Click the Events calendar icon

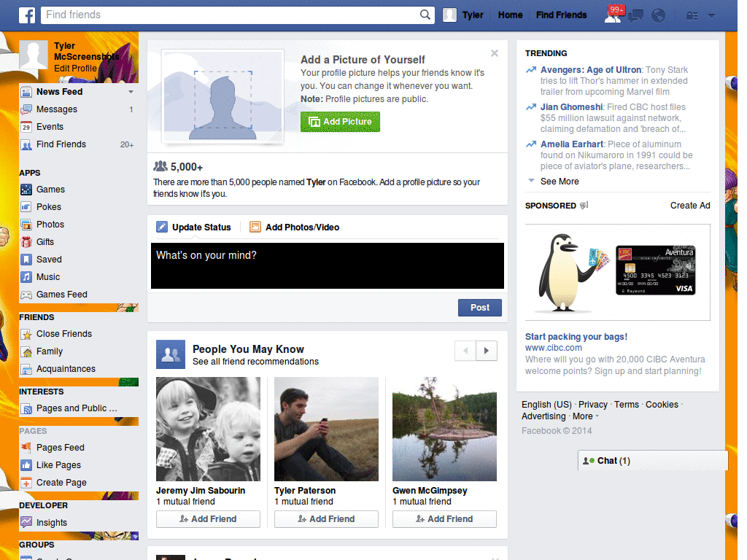tap(26, 127)
